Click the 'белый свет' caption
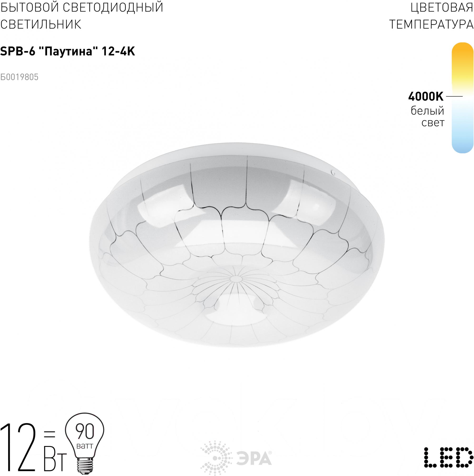 [x=427, y=116]
